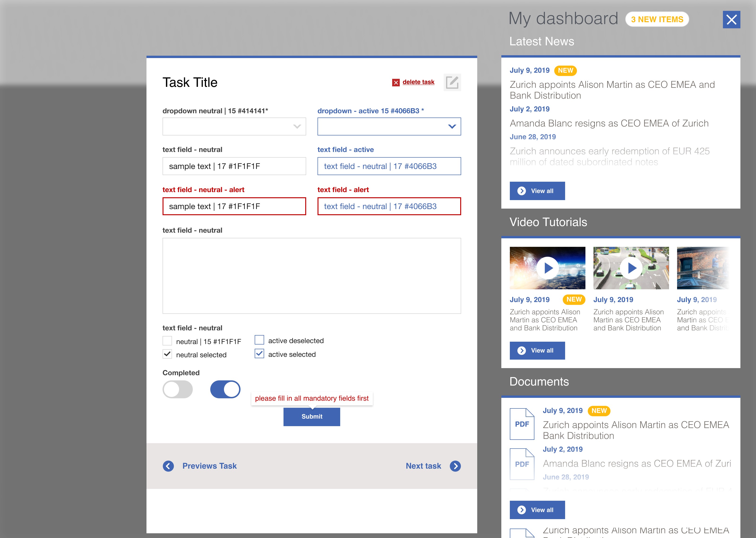Viewport: 756px width, 538px height.
Task: Close the My dashboard panel
Action: click(x=731, y=20)
